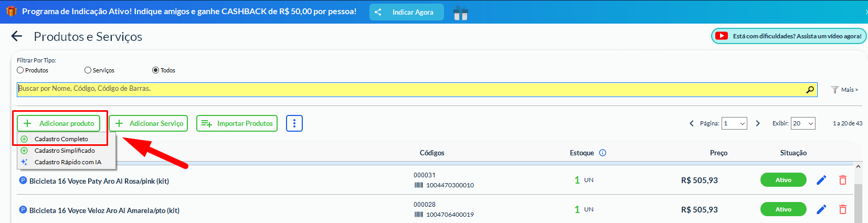The height and width of the screenshot is (223, 868).
Task: Click the Importar Produtos button
Action: [x=237, y=123]
